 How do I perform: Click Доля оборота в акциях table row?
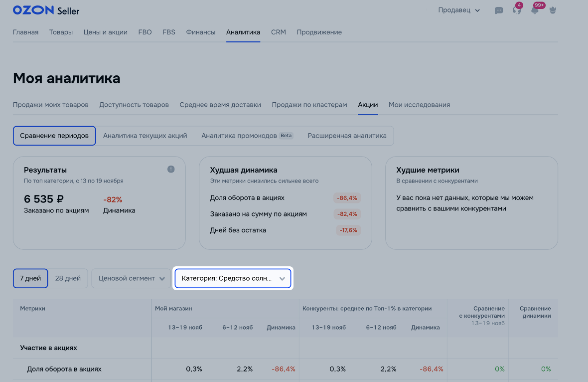(64, 369)
